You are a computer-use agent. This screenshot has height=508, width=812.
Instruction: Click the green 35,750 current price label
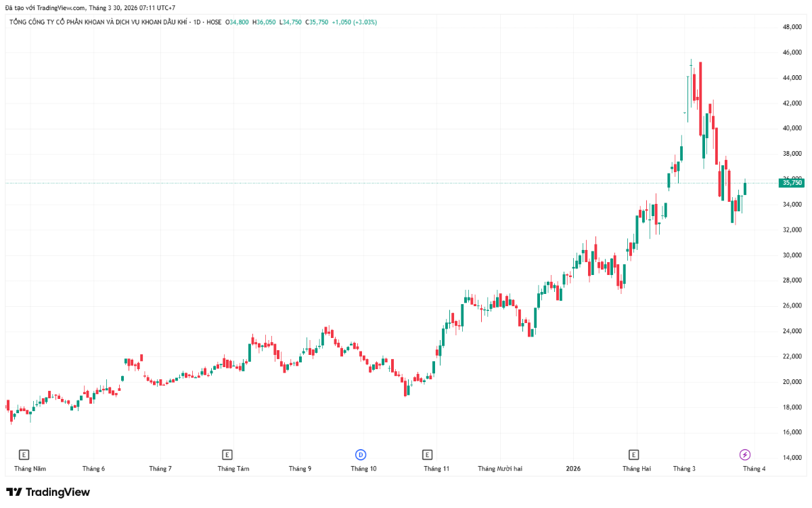[791, 183]
